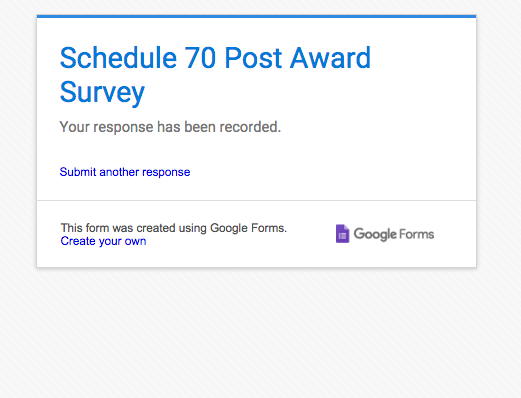Click the word Post in the survey title
The image size is (521, 398).
coord(253,58)
